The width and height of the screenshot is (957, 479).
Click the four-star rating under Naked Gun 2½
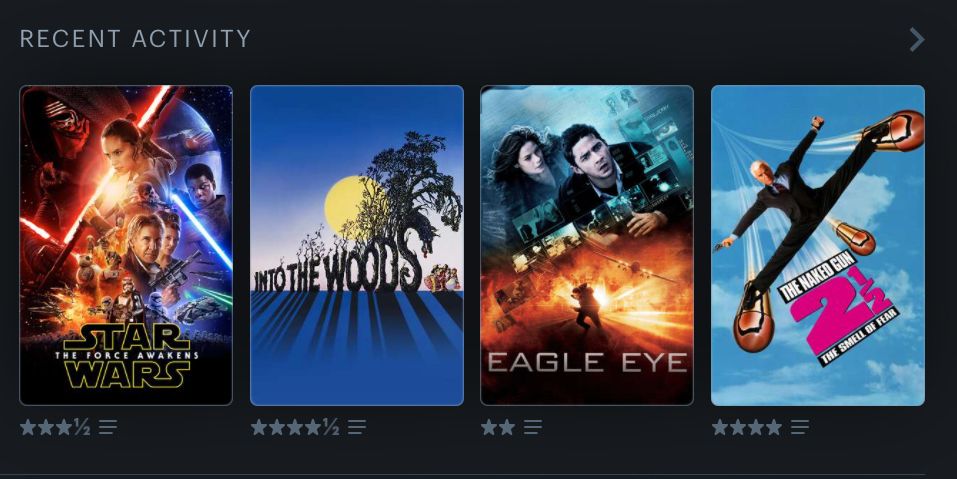point(747,427)
